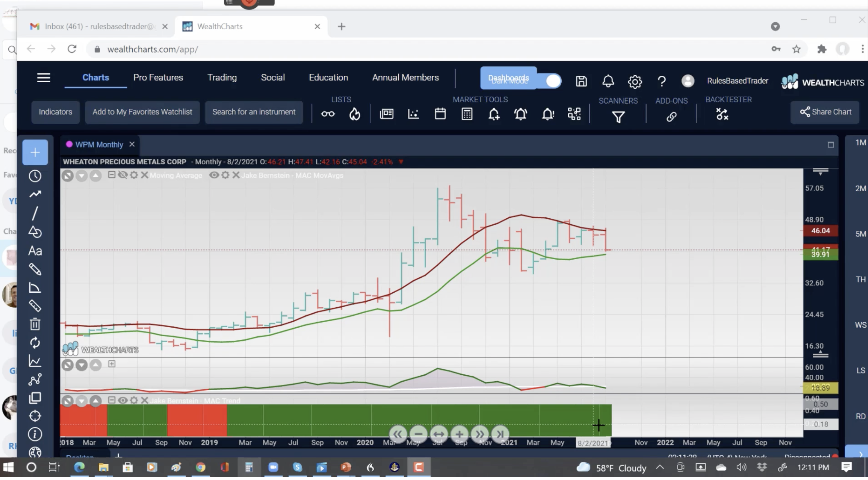The image size is (868, 480).
Task: Click the trash delete drawings icon
Action: coord(35,324)
